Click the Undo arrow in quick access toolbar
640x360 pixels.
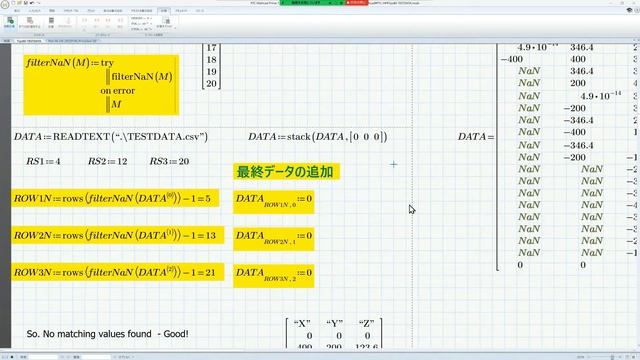pyautogui.click(x=32, y=3)
